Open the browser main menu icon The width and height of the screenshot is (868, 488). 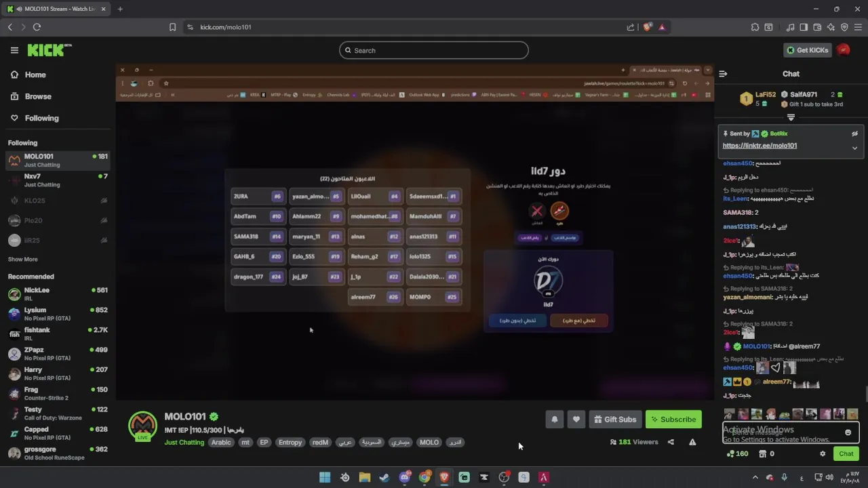point(859,27)
